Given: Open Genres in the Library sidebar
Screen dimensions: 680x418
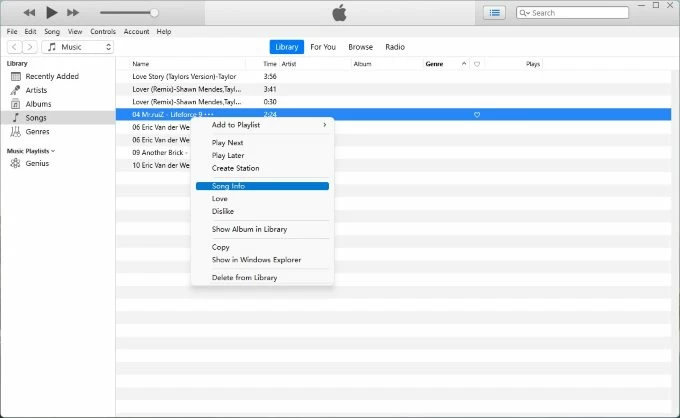Looking at the screenshot, I should [x=38, y=131].
